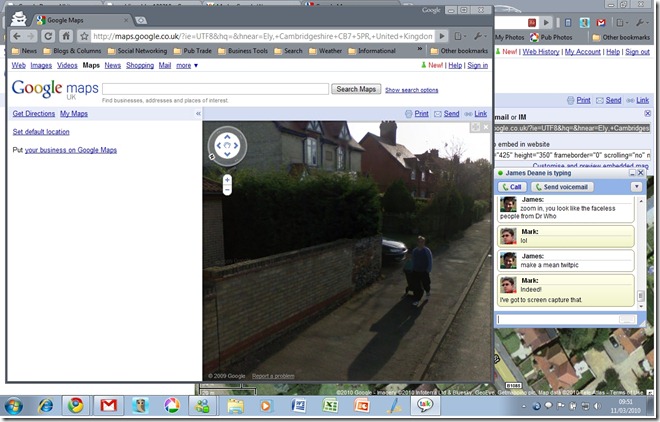Open the Videos link
Screen dimensions: 660x422
pyautogui.click(x=67, y=66)
